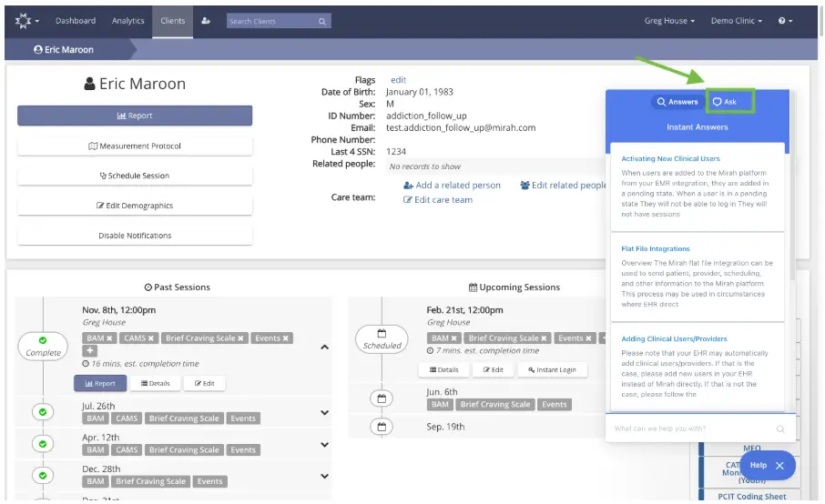The height and width of the screenshot is (504, 825).
Task: Expand the Jul. 26th session
Action: pos(325,412)
